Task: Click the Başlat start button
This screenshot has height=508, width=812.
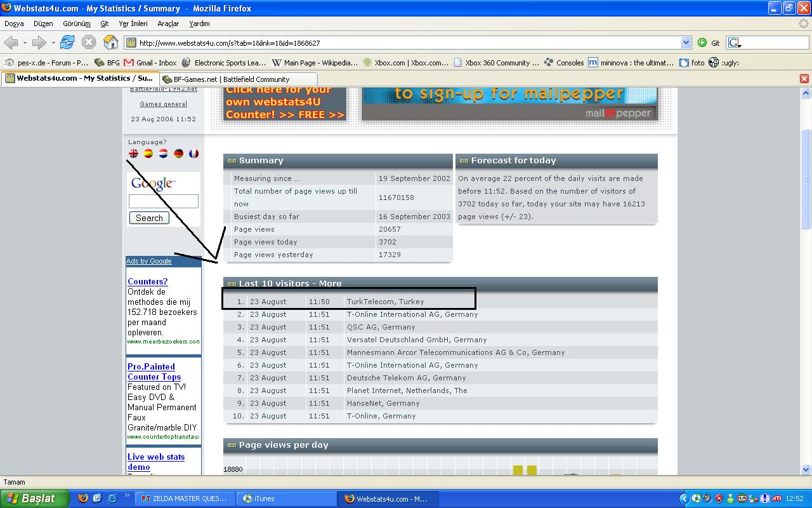Action: (x=33, y=498)
